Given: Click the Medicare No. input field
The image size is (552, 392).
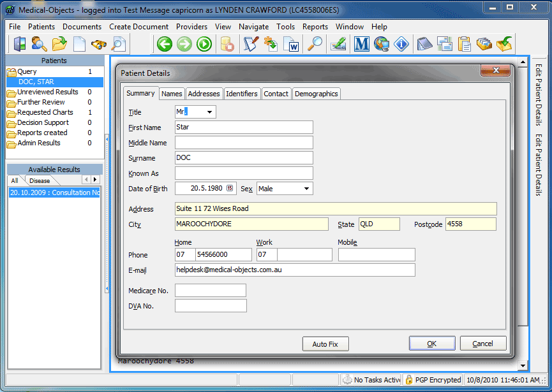Looking at the screenshot, I should point(211,291).
